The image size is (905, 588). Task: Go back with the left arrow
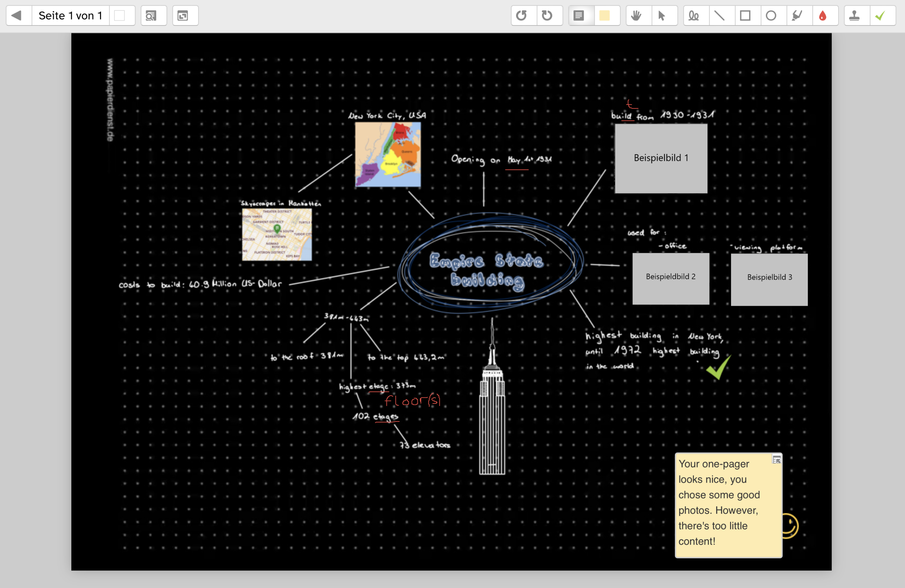(16, 16)
